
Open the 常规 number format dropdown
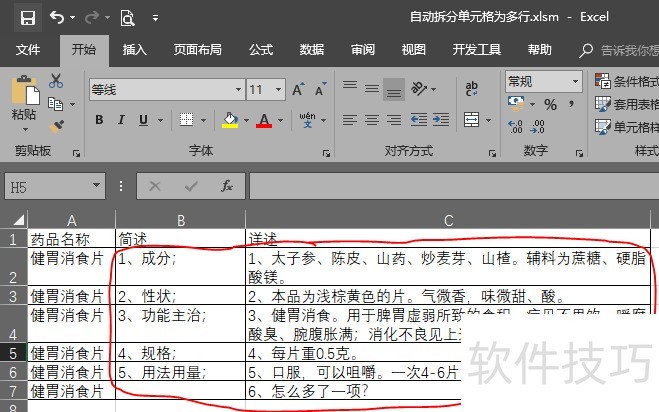point(575,81)
